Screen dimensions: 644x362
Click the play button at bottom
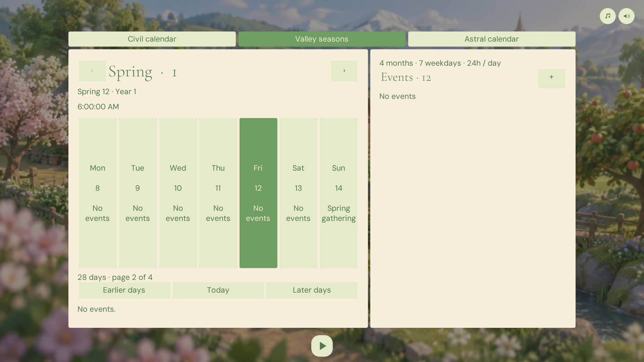tap(322, 346)
